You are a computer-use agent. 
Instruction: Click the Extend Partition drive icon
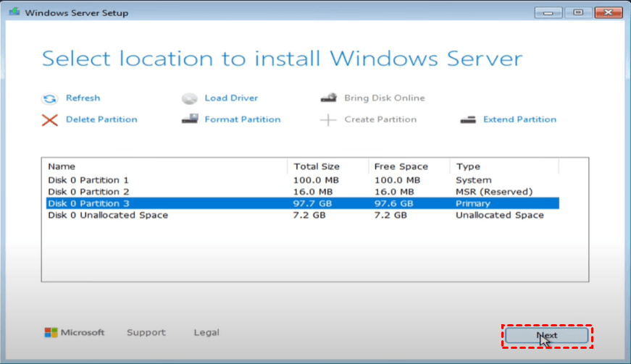(469, 119)
